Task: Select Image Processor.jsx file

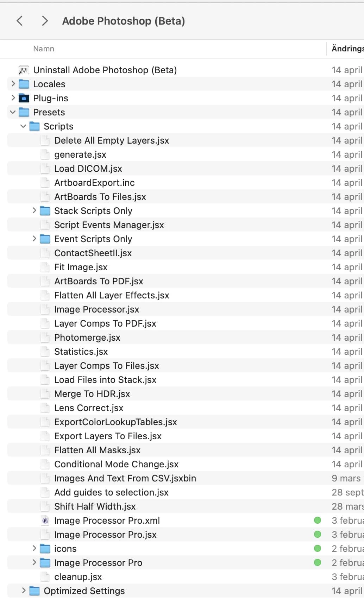Action: click(96, 309)
